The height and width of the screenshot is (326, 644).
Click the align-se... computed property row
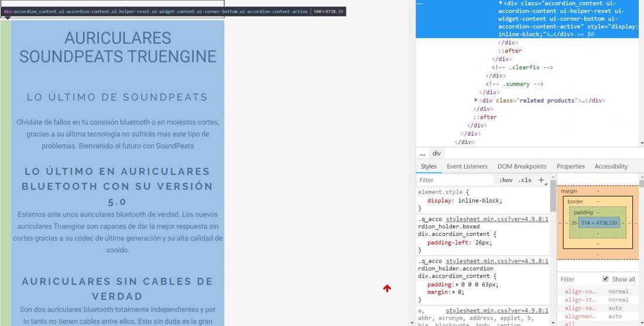(598, 308)
